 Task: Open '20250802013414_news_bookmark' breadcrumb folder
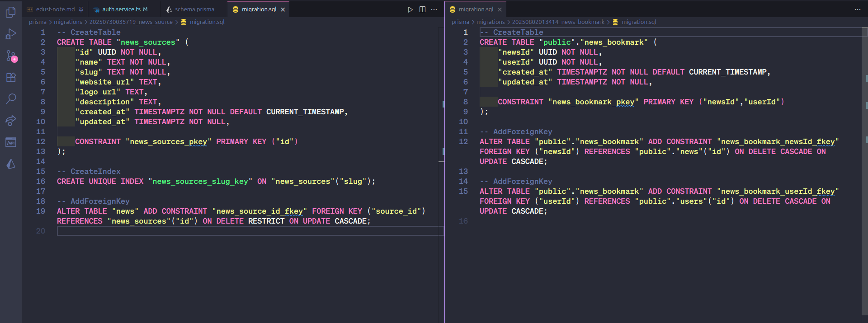point(558,22)
